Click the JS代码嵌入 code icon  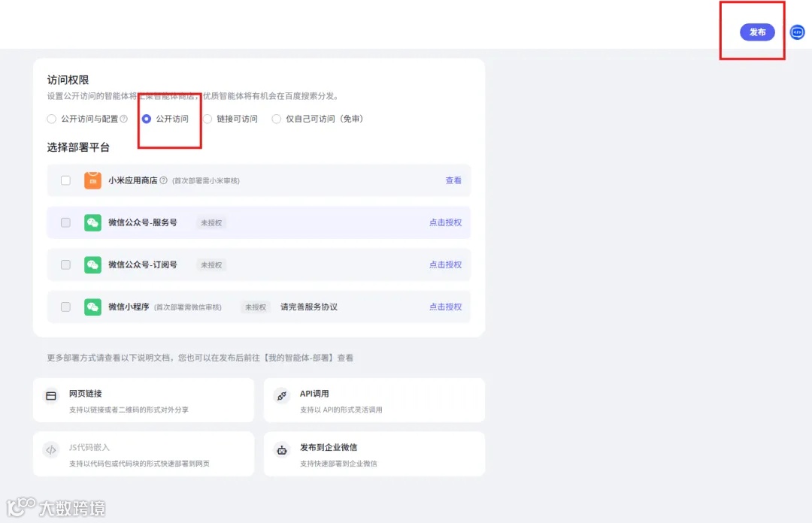pos(50,449)
